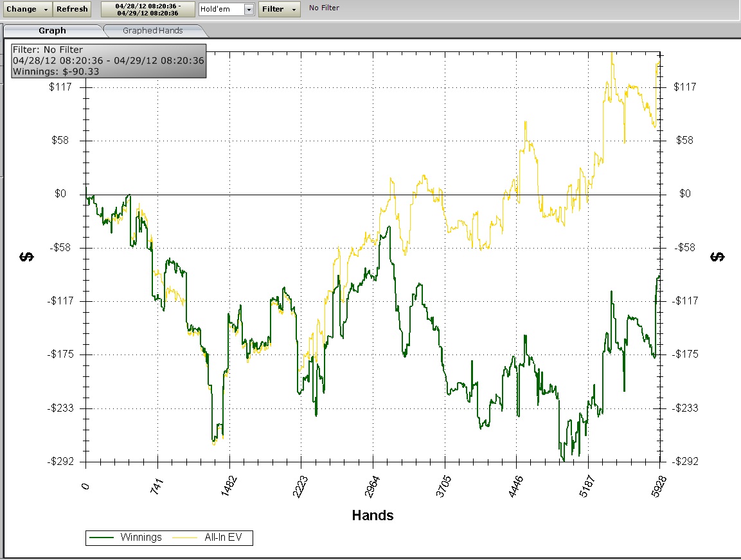Click the yellow All-In EV line swatch in legend

tap(186, 538)
